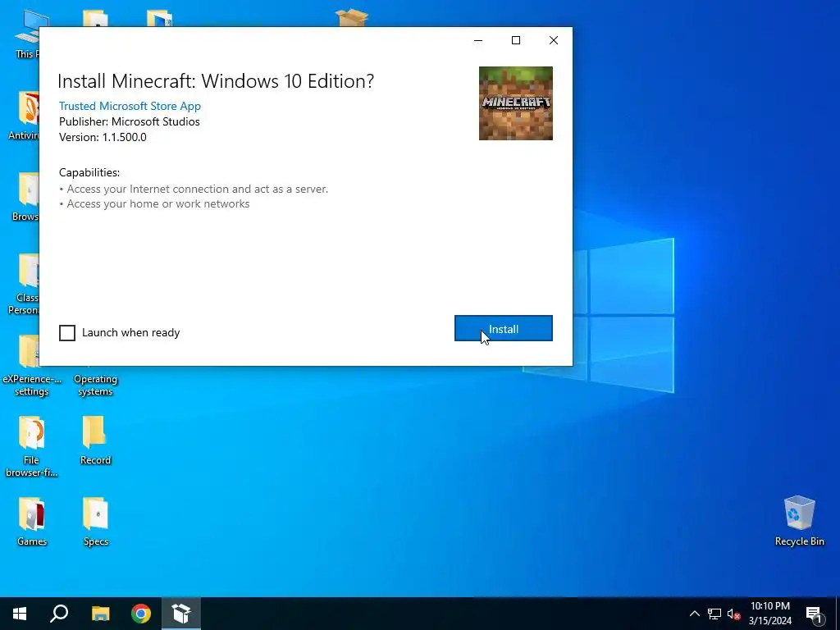Image resolution: width=840 pixels, height=630 pixels.
Task: Click Version: 1.1.500.0 text
Action: coord(103,137)
